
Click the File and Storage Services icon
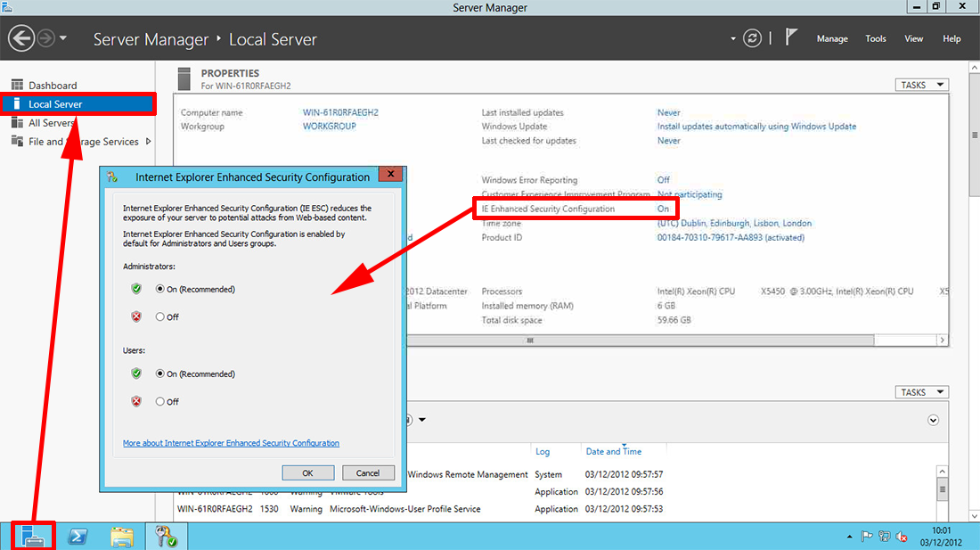point(17,141)
